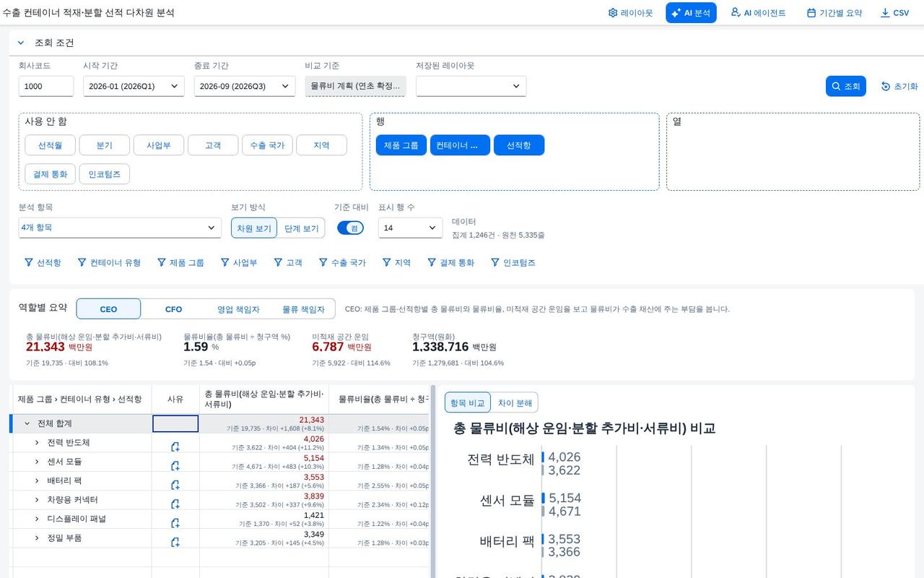924x578 pixels.
Task: Open the 고객 filter
Action: pyautogui.click(x=288, y=263)
